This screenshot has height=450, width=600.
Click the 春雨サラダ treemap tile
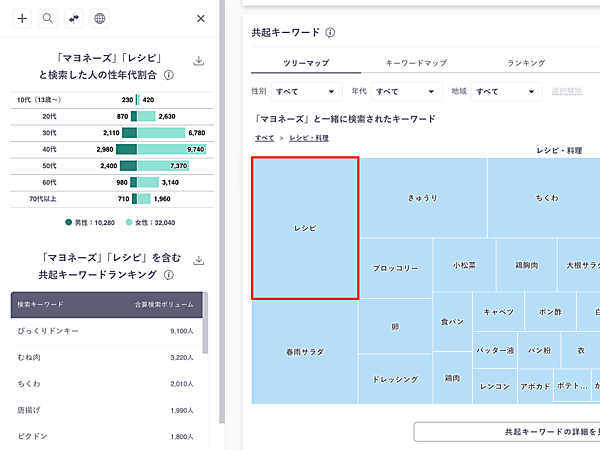[x=304, y=352]
